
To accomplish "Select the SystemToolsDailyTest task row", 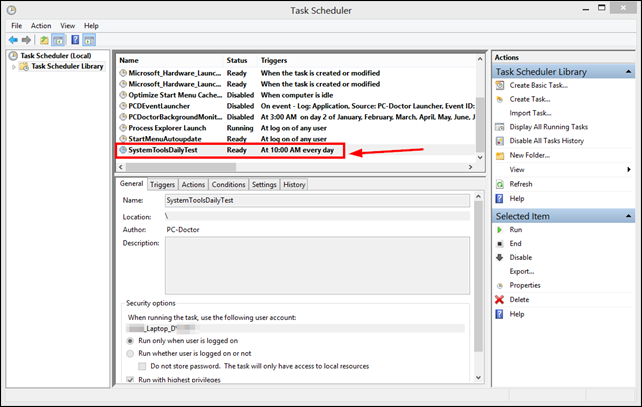I will click(x=296, y=150).
